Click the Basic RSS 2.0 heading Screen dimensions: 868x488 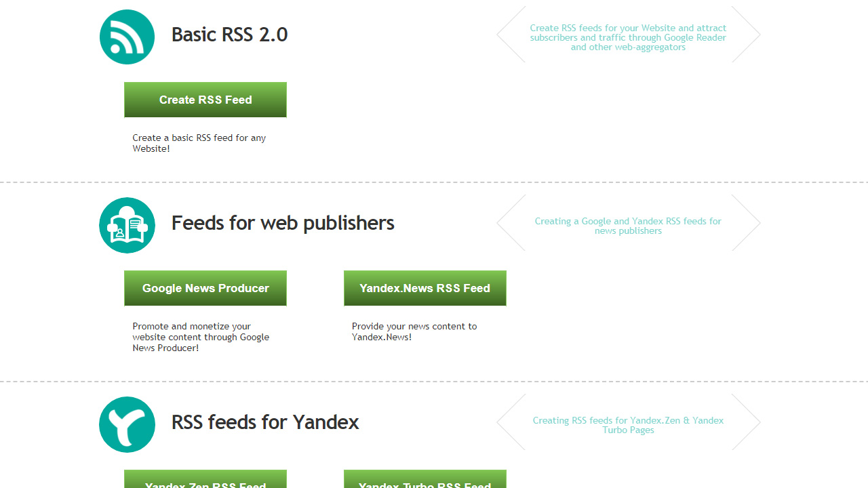pyautogui.click(x=229, y=35)
